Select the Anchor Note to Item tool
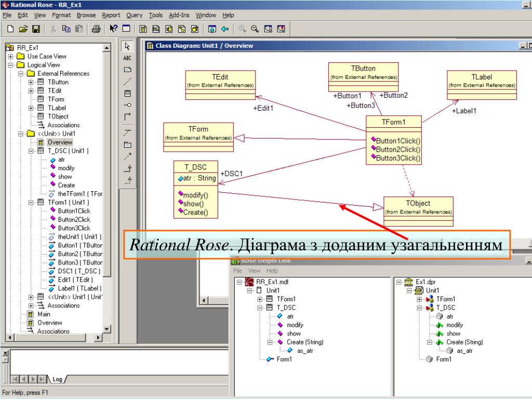The height and width of the screenshot is (399, 532). (127, 82)
